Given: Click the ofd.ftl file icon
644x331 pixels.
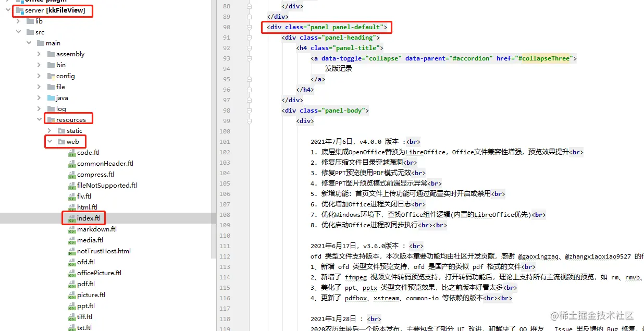Looking at the screenshot, I should (x=72, y=262).
